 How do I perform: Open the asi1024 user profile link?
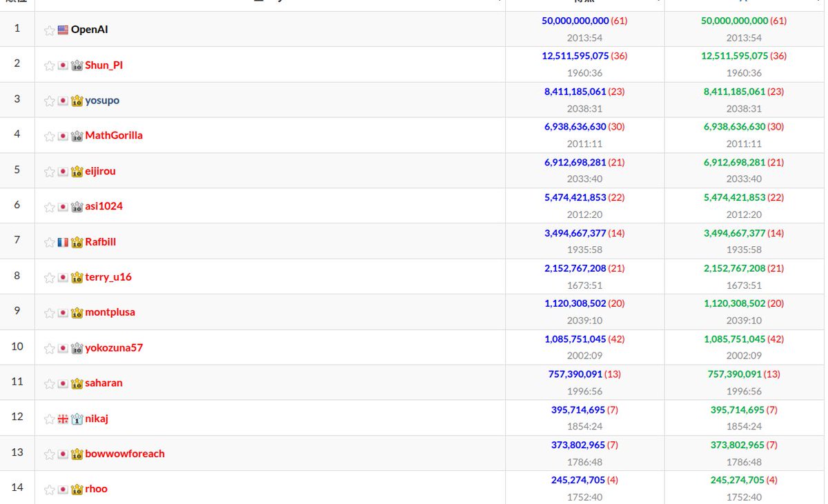tap(104, 206)
